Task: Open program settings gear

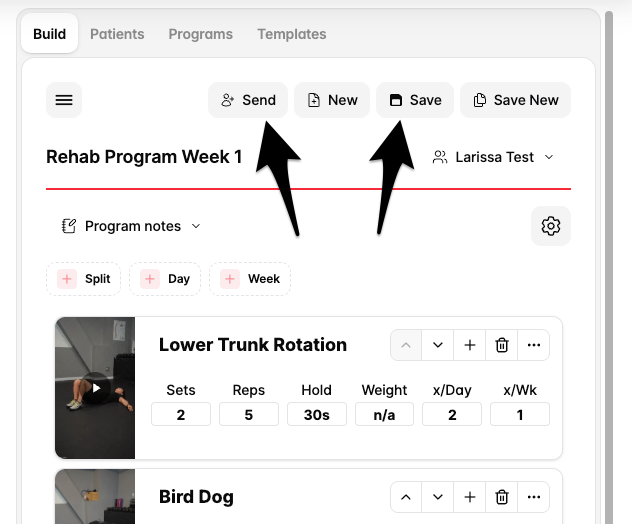Action: point(551,226)
